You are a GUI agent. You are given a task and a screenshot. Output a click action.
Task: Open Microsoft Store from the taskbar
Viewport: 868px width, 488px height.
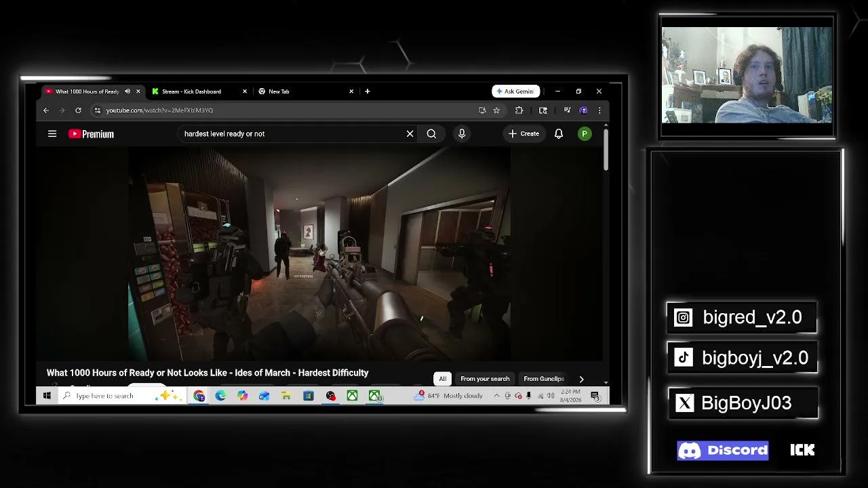tap(308, 396)
